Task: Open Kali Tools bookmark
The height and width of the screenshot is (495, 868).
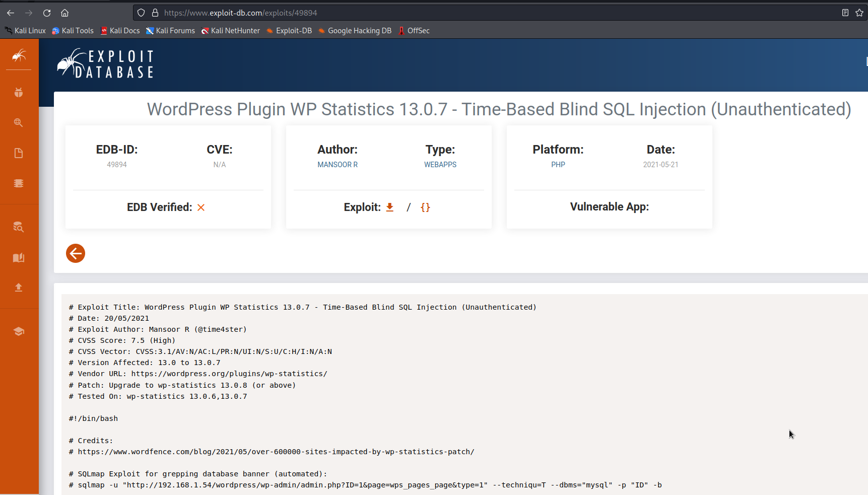Action: pos(73,31)
